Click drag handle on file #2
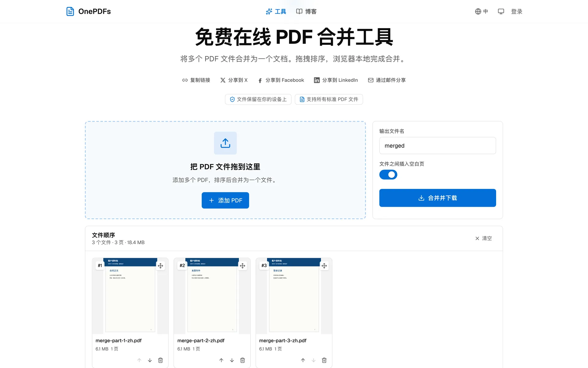Viewport: 588px width, 368px height. 243,266
